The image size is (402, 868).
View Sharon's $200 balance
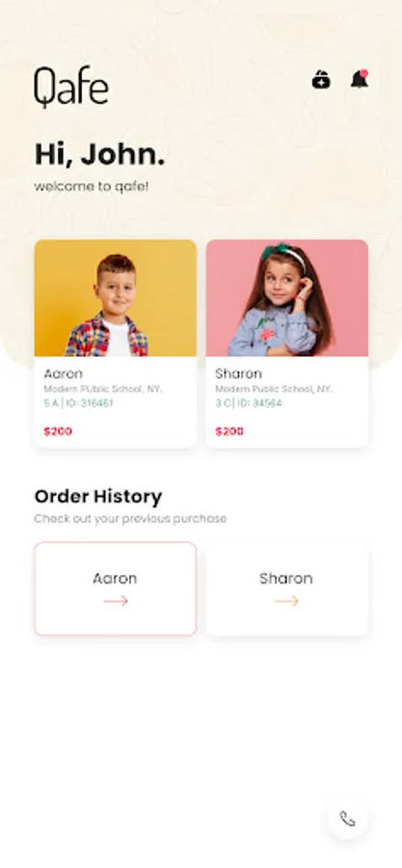tap(228, 431)
